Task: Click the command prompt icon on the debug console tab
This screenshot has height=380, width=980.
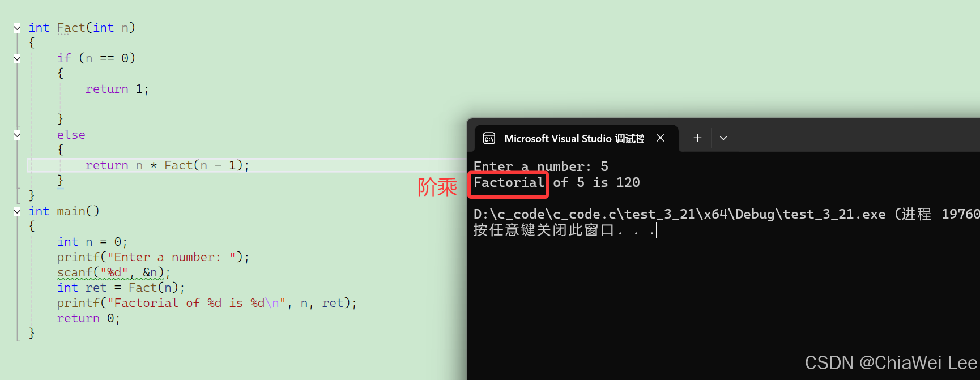Action: (x=489, y=138)
